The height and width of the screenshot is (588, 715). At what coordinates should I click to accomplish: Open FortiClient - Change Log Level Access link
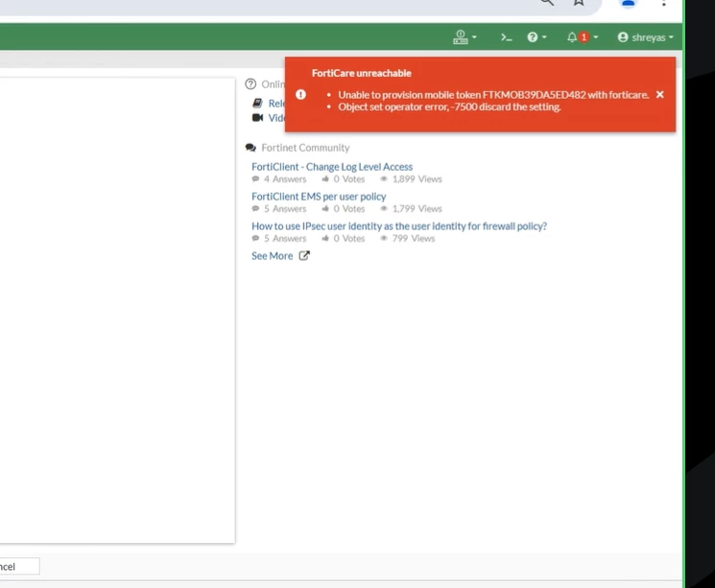coord(332,167)
